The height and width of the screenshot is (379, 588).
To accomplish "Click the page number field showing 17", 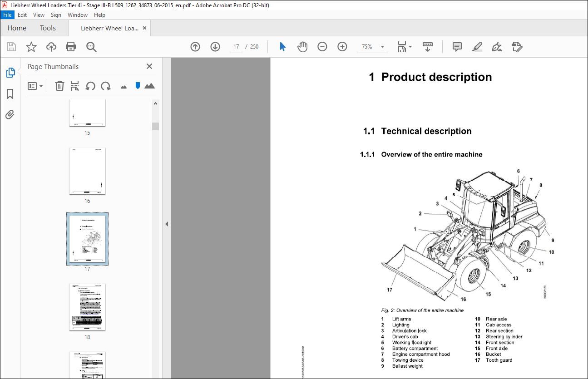I will [x=236, y=47].
